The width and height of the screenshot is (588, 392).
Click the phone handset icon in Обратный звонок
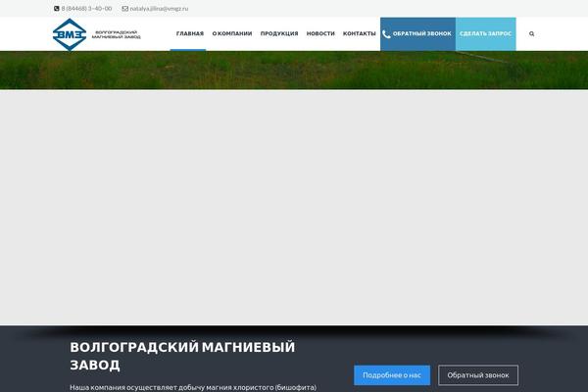[386, 34]
